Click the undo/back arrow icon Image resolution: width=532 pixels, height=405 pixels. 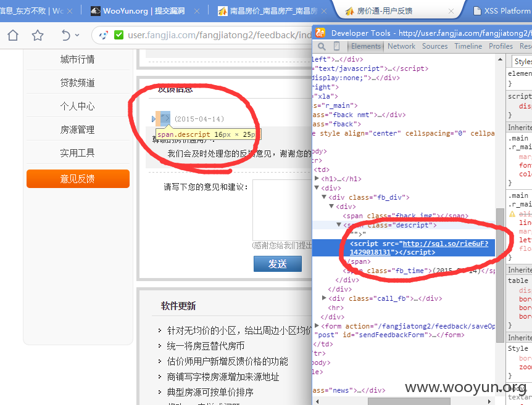pyautogui.click(x=66, y=35)
